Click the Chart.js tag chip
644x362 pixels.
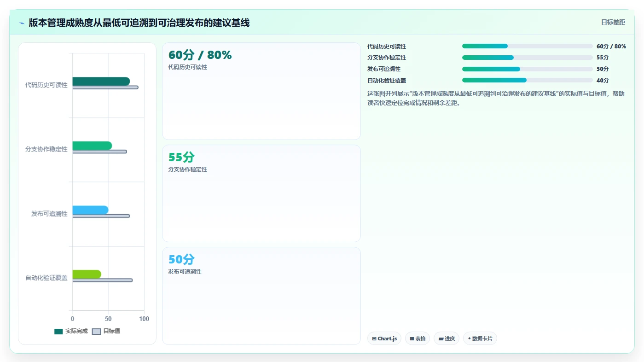pyautogui.click(x=384, y=339)
